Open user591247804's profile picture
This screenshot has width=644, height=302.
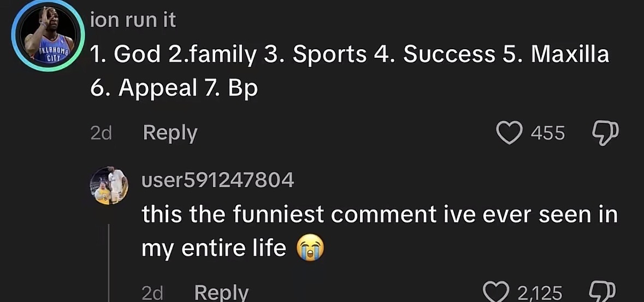tap(109, 185)
